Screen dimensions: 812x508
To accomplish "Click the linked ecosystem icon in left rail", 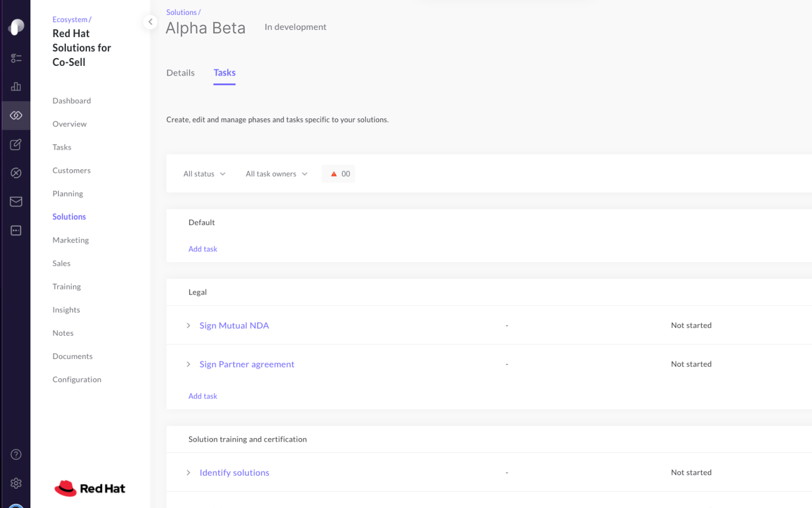I will tap(16, 115).
